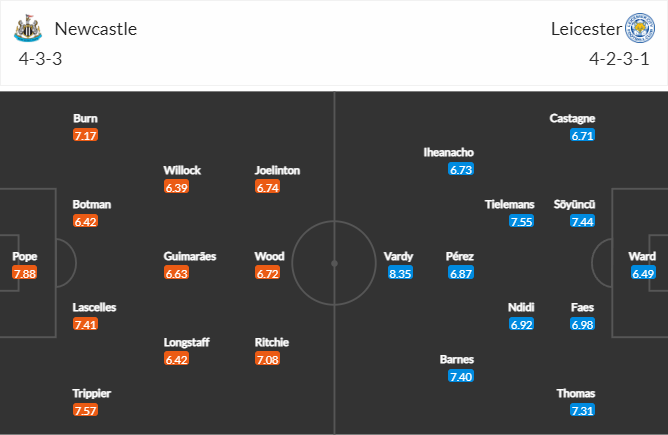Click the Leicester club crest icon
This screenshot has height=435, width=668.
pos(640,28)
